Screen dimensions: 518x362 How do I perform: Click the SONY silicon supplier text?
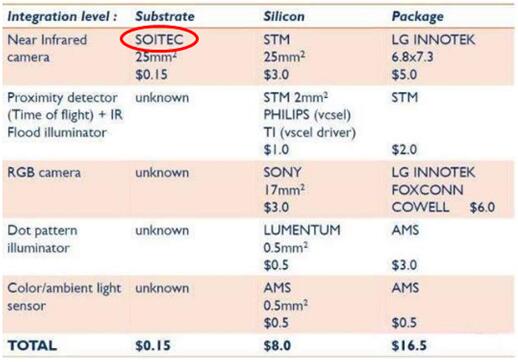coord(282,173)
